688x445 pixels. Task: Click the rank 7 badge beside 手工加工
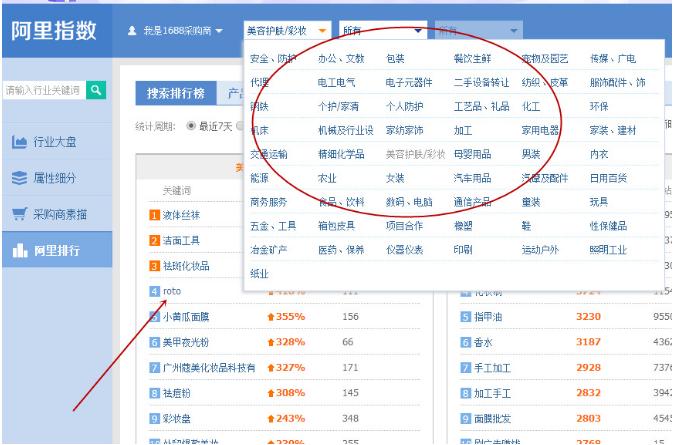[465, 368]
